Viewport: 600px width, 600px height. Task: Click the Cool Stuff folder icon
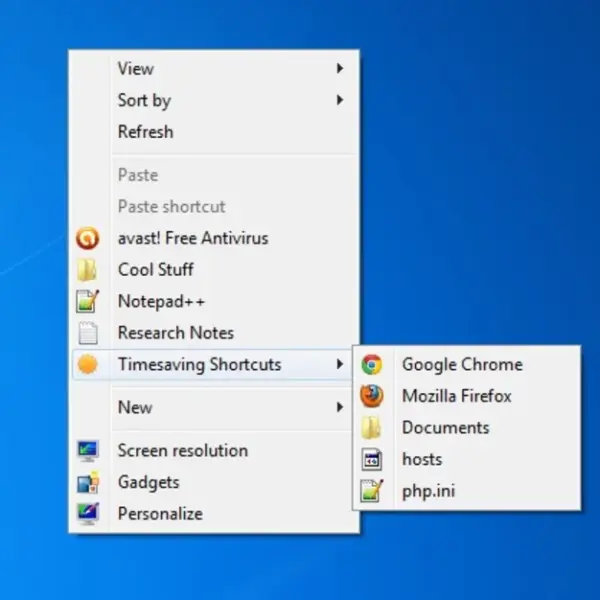coord(87,270)
